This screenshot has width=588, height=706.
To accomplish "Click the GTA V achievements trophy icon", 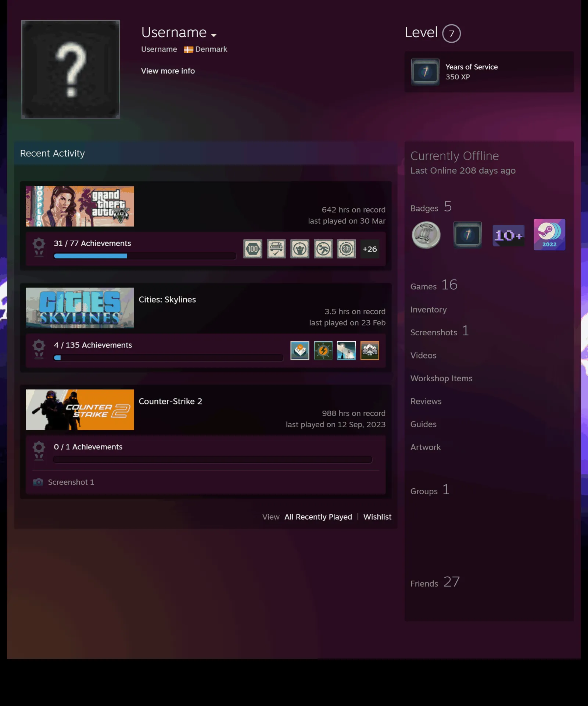I will [39, 247].
